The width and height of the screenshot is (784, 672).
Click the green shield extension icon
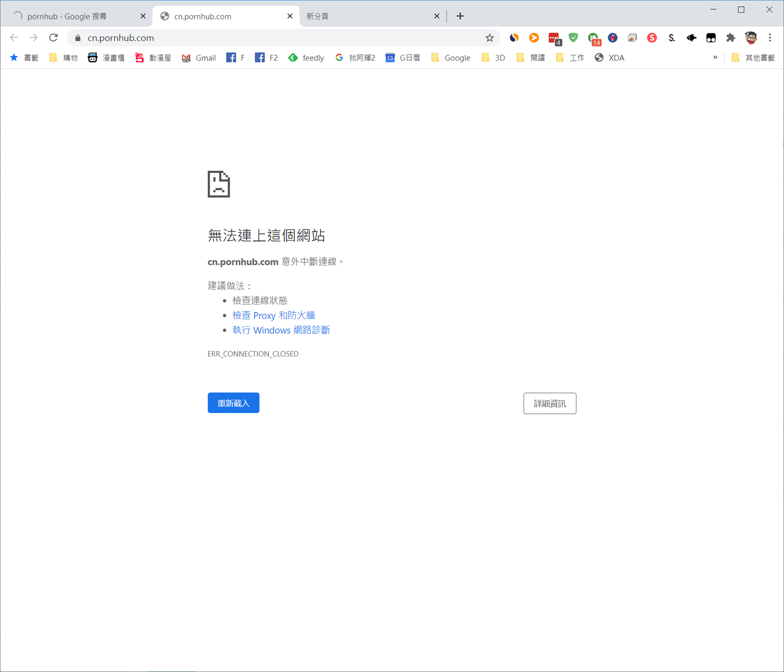click(x=573, y=38)
